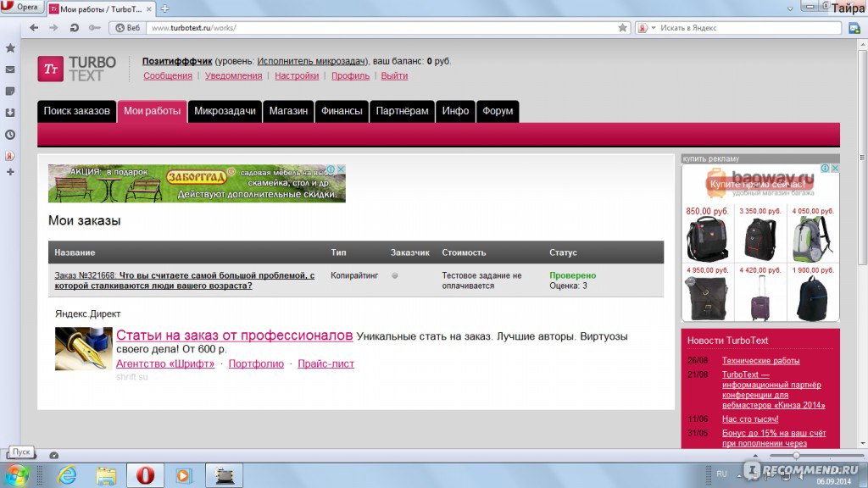The image size is (868, 488).
Task: Open the Сообщения link
Action: [x=168, y=75]
